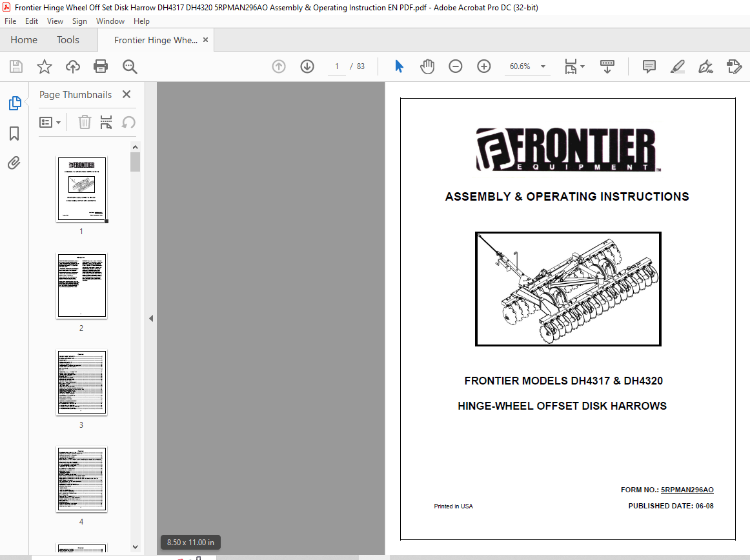Click Published Date: 06-08 text
Screen dimensions: 750x560
(x=671, y=506)
